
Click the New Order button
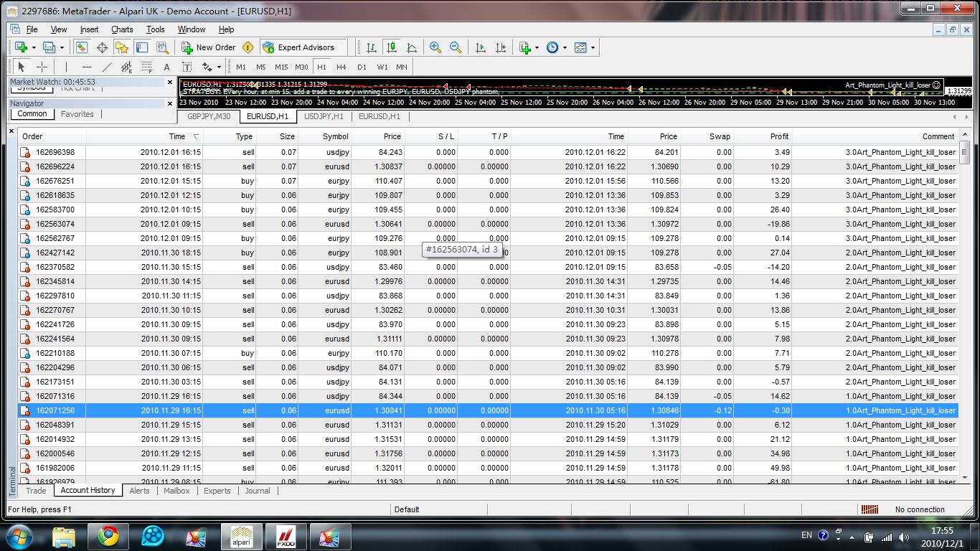pyautogui.click(x=208, y=47)
